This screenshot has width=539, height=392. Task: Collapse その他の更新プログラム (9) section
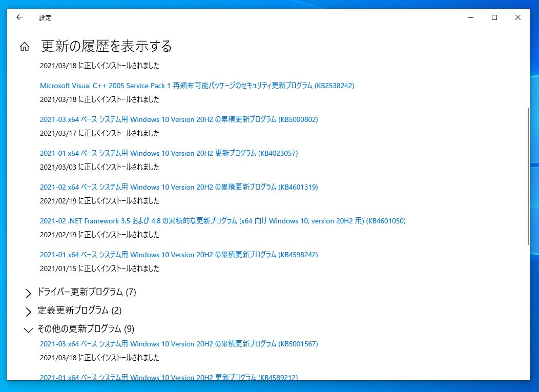point(80,329)
